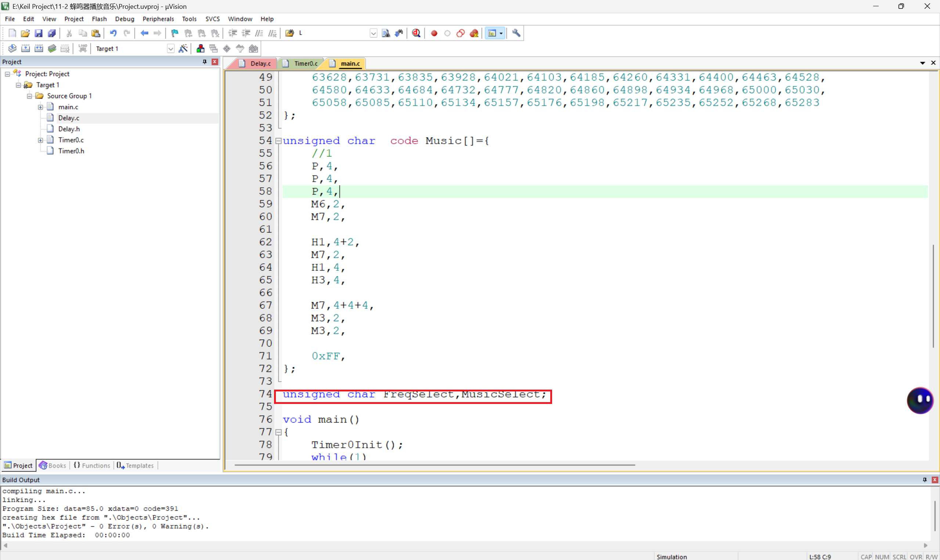940x560 pixels.
Task: Switch to the Timer0.c editor tab
Action: 305,64
